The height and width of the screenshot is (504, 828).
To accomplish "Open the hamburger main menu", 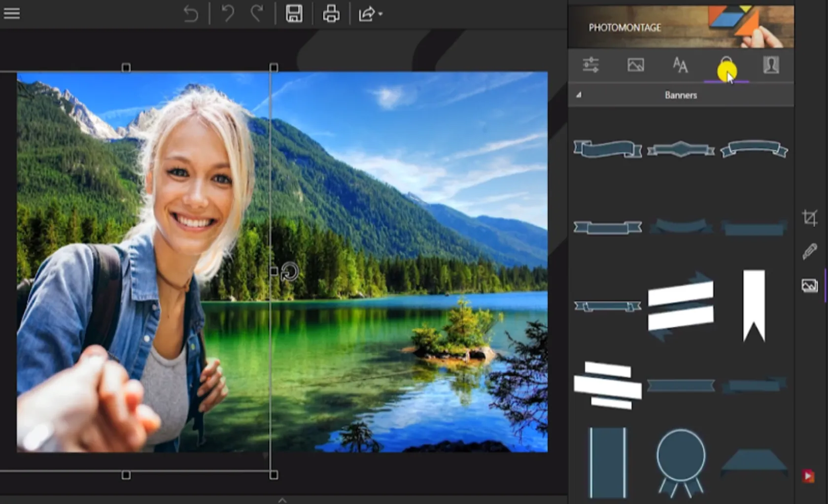I will pos(12,13).
